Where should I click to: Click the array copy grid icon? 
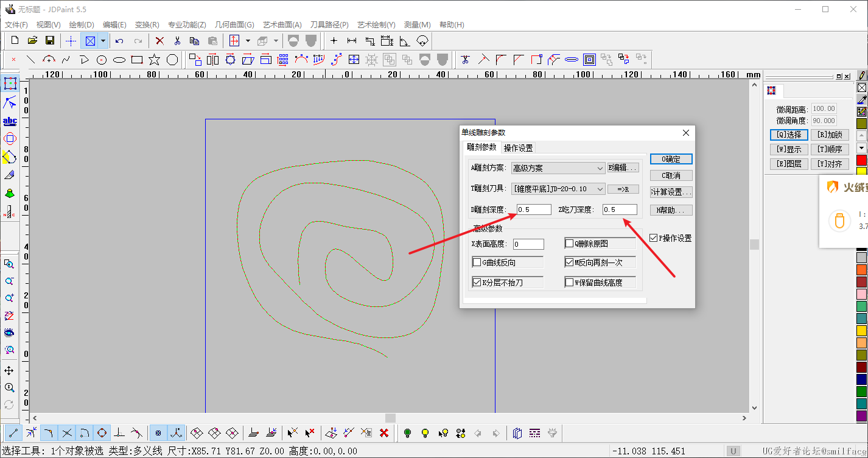point(283,59)
